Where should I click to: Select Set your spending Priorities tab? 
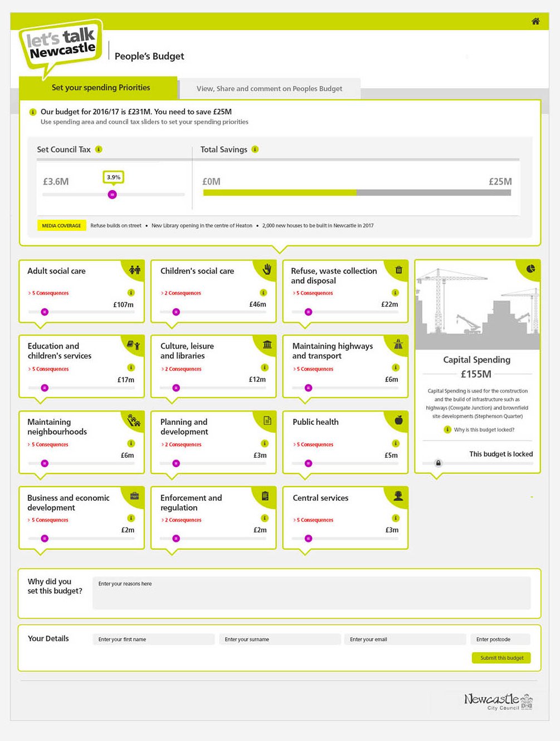(x=101, y=88)
